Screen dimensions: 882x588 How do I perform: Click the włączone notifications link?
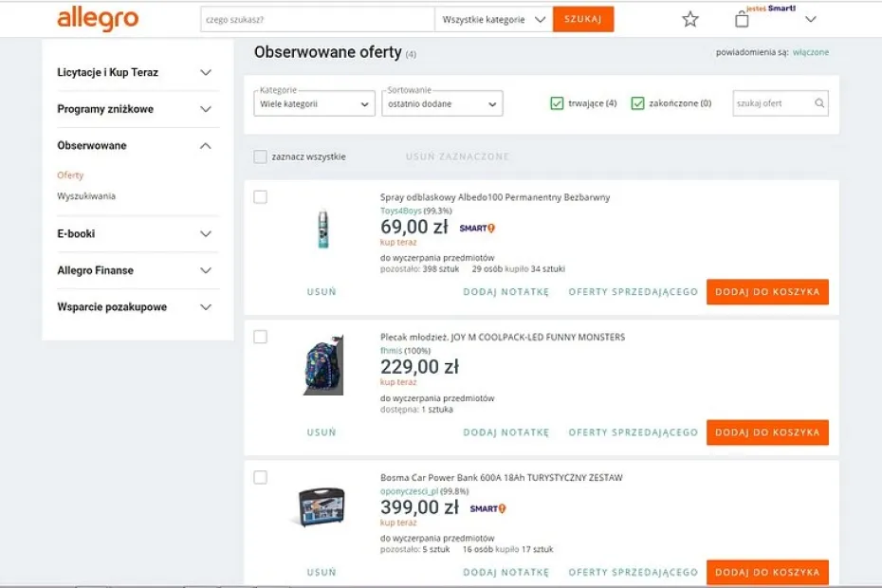811,52
